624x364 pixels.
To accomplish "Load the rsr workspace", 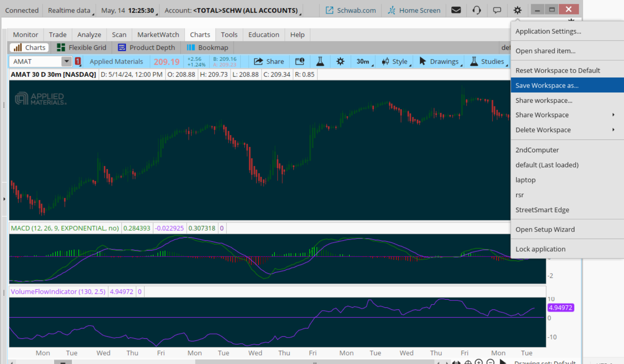I will pos(567,195).
